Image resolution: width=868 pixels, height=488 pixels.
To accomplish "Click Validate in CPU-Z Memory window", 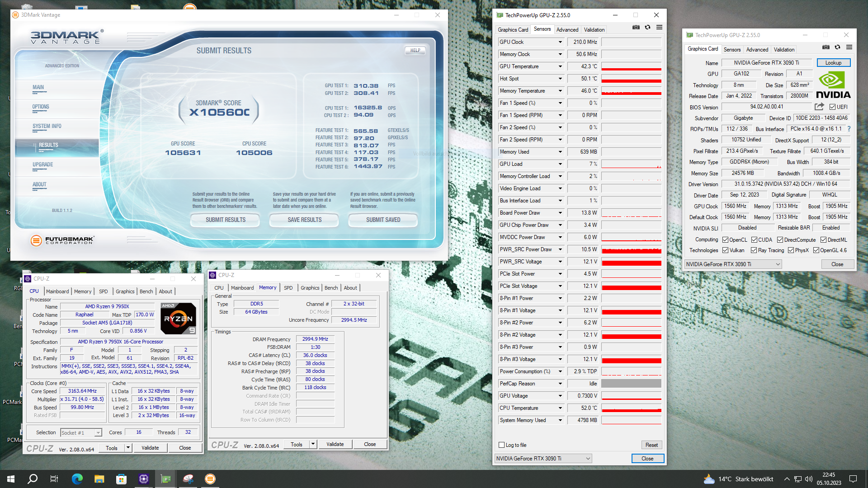I will (x=335, y=444).
